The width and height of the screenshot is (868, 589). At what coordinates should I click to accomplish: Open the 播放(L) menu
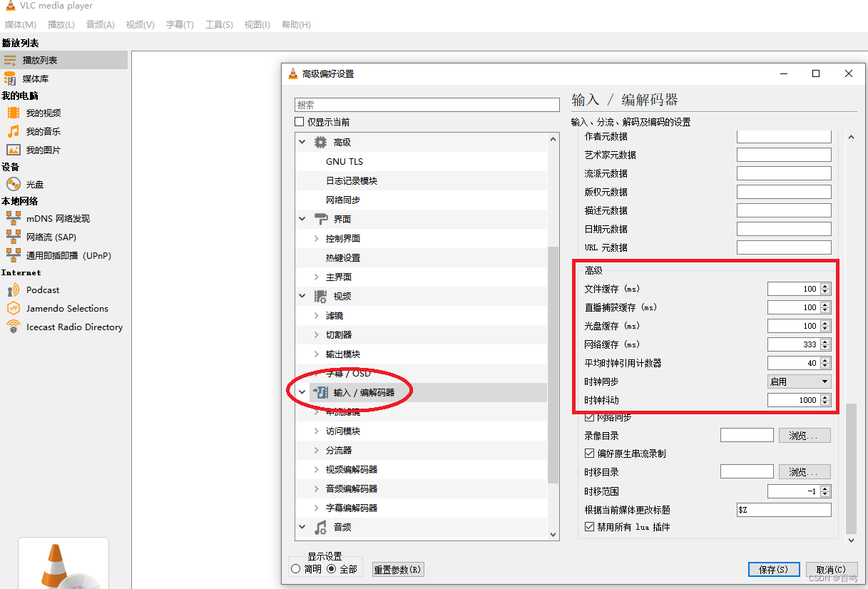coord(61,25)
